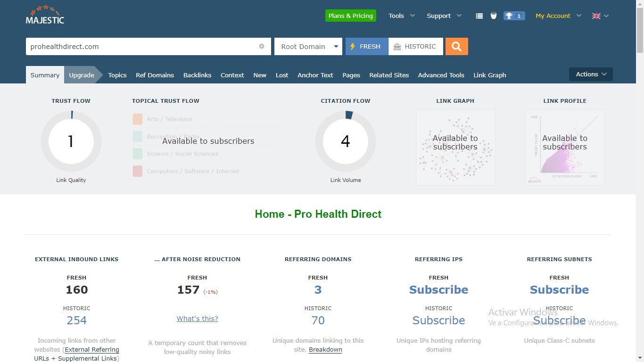Click fresh Subscribe under Referring Subnets
Viewport: 644px width, 362px height.
coord(560,290)
